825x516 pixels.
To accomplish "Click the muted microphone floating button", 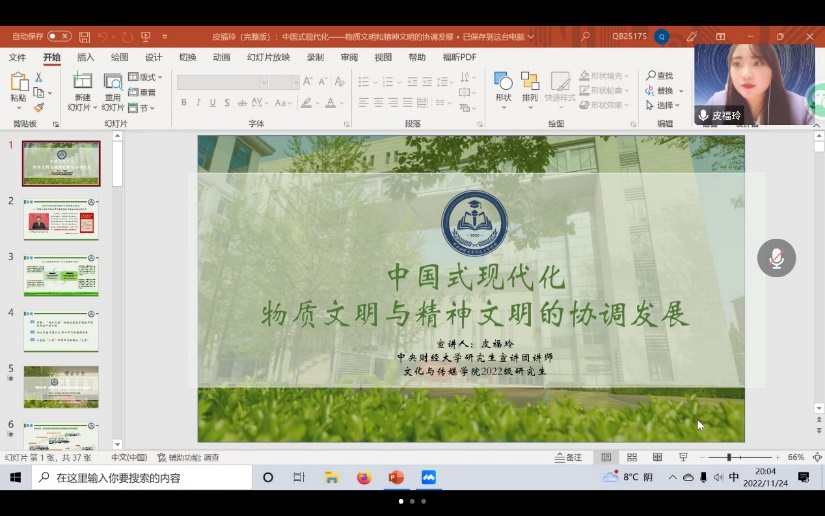I will click(776, 258).
